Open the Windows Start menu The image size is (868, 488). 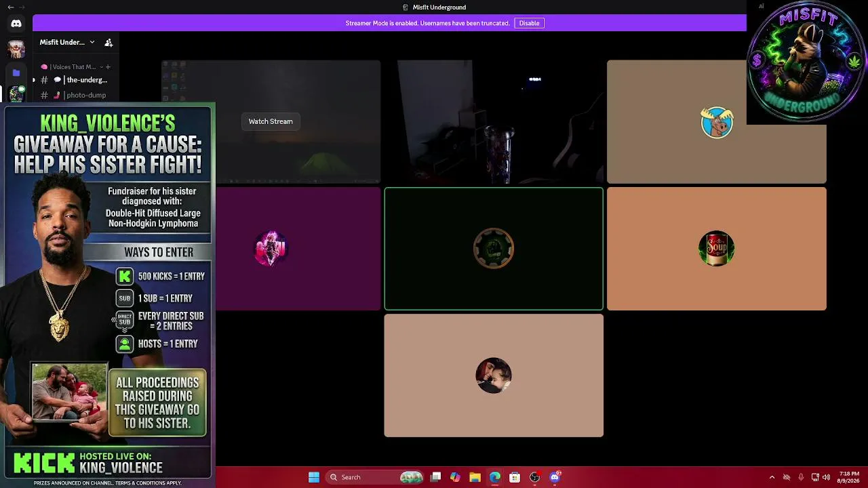pyautogui.click(x=314, y=477)
